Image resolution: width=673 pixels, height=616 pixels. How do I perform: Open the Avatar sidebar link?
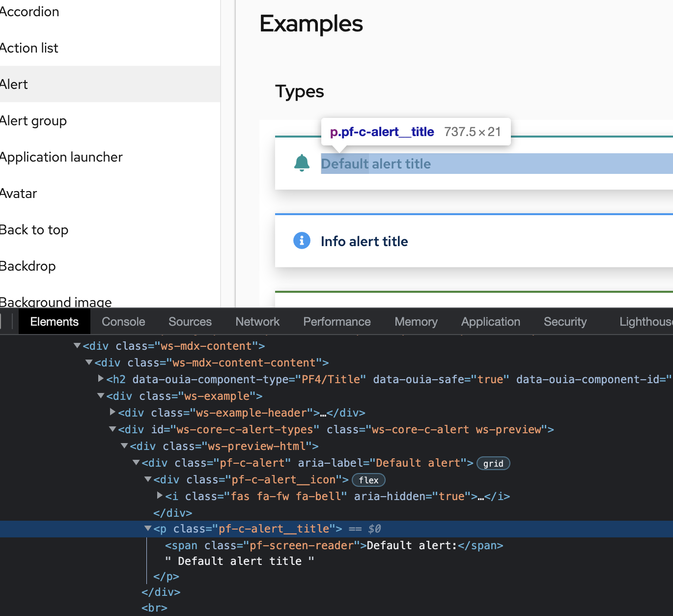coord(18,194)
